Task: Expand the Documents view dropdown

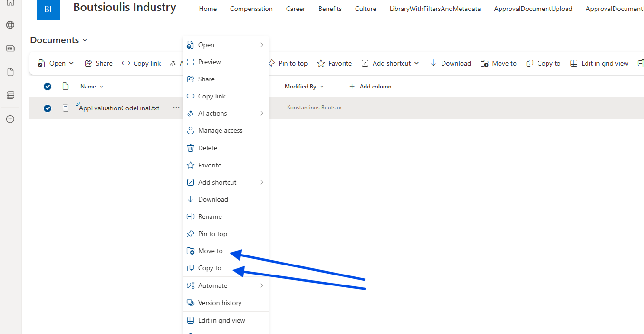Action: click(85, 40)
